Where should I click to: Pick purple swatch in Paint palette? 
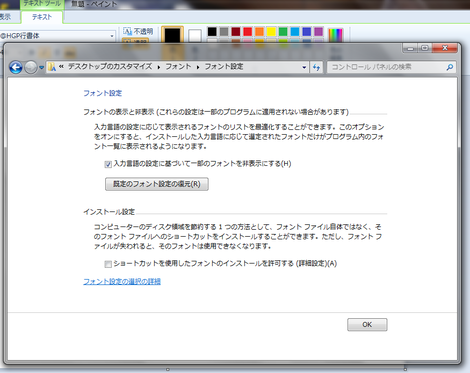(x=319, y=32)
